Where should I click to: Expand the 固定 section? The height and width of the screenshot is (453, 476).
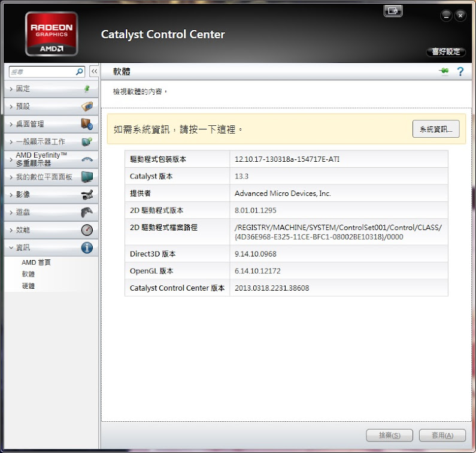click(x=51, y=89)
